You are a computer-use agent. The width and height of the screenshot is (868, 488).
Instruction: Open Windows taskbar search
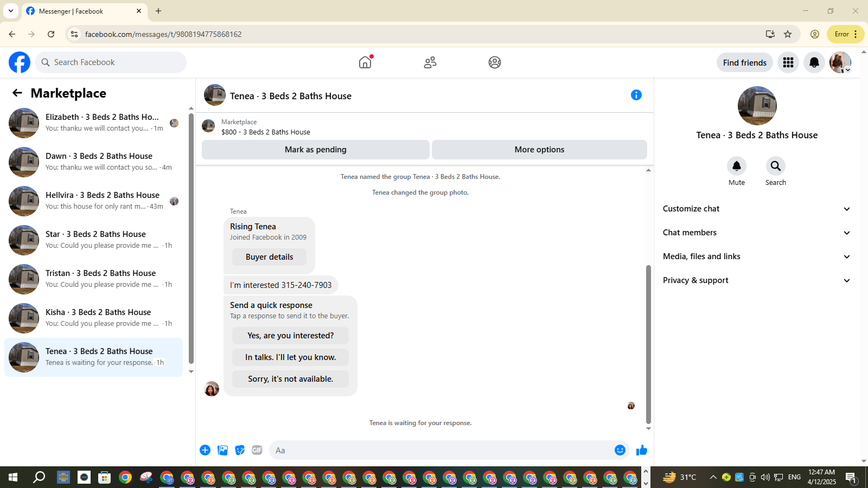(39, 477)
